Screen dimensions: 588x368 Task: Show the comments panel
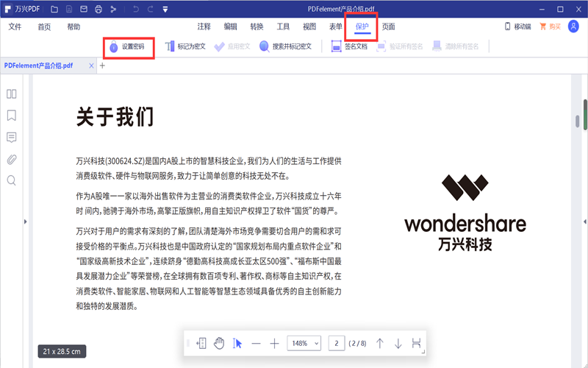point(12,138)
